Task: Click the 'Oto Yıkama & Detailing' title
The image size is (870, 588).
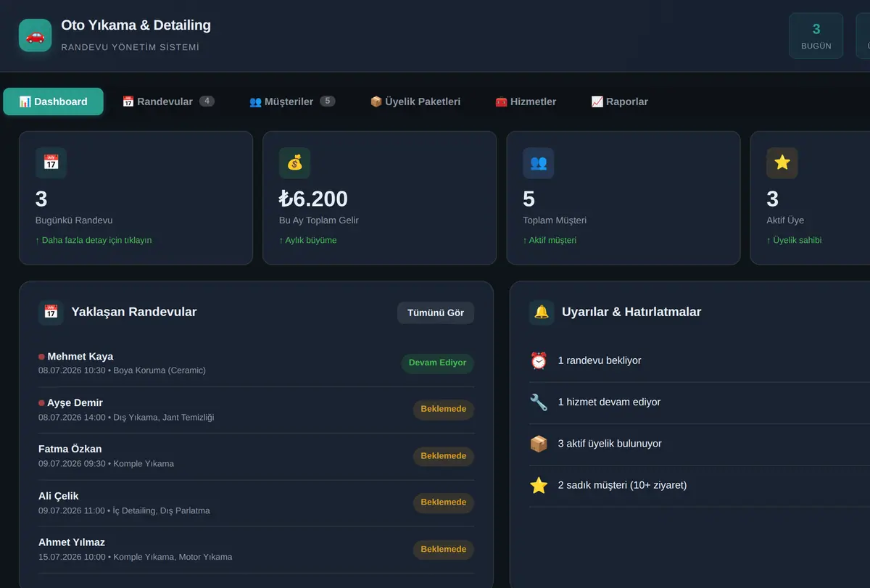Action: [136, 25]
